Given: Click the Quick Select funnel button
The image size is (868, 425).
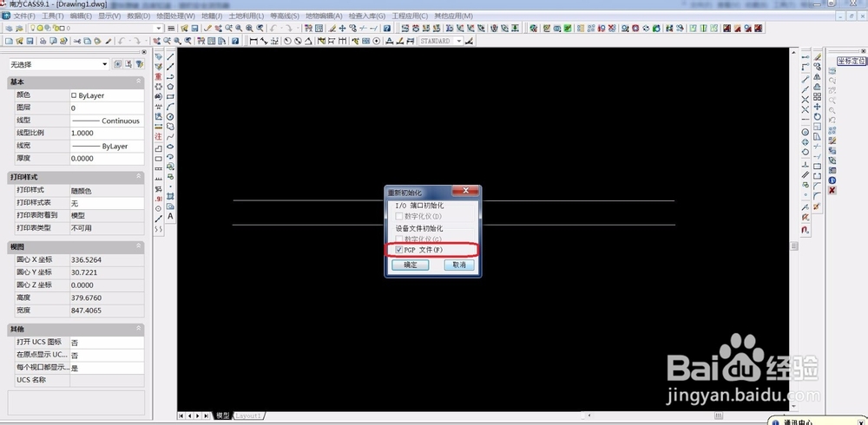Looking at the screenshot, I should (140, 64).
